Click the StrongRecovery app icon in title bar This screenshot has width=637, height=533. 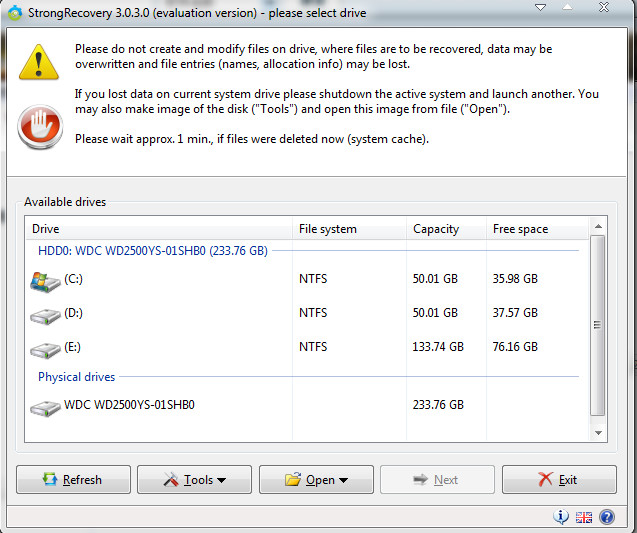[x=15, y=13]
